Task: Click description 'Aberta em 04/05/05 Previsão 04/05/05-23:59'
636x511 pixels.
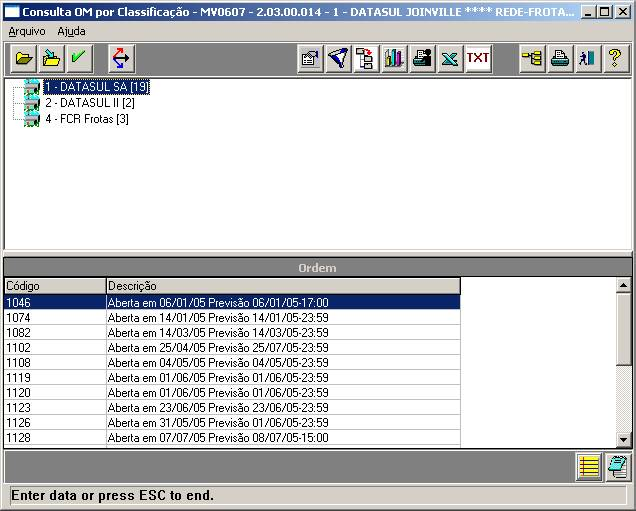Action: (x=218, y=363)
